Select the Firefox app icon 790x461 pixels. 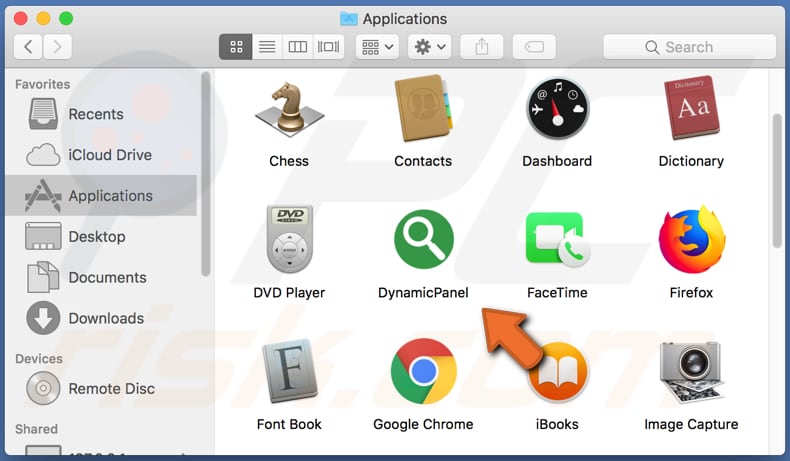click(692, 240)
